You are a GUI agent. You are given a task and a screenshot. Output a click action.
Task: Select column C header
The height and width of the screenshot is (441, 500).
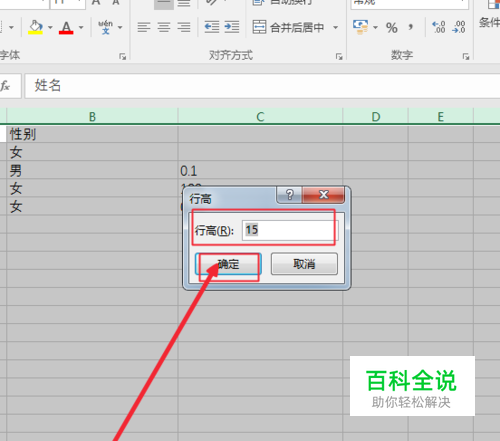[260, 116]
